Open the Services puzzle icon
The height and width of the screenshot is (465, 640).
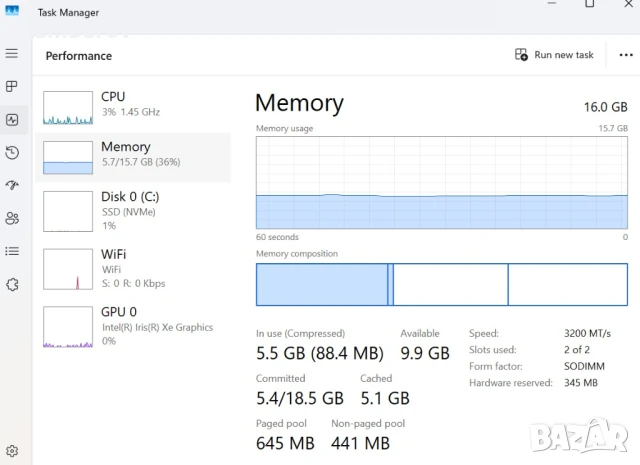click(x=12, y=284)
